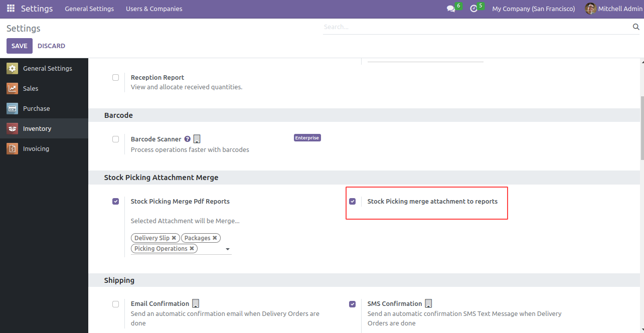Image resolution: width=644 pixels, height=333 pixels.
Task: Open the General Settings menu item
Action: pyautogui.click(x=89, y=9)
